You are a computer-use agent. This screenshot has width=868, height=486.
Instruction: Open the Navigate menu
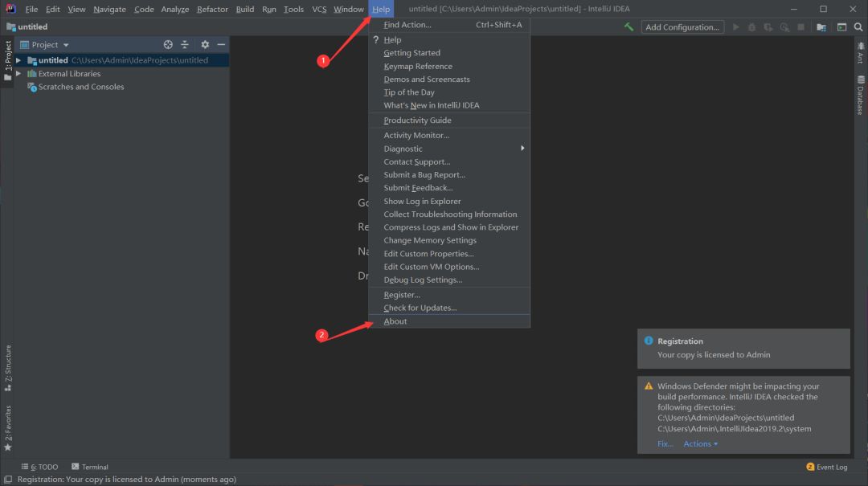[109, 9]
